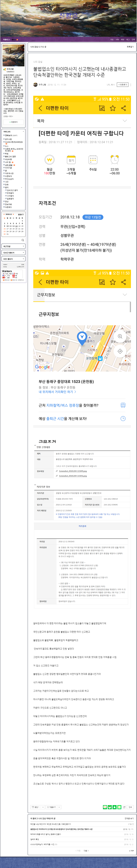Click the bus icon next to 근처 지하철역/버스
The height and width of the screenshot is (868, 137).
(123, 405)
